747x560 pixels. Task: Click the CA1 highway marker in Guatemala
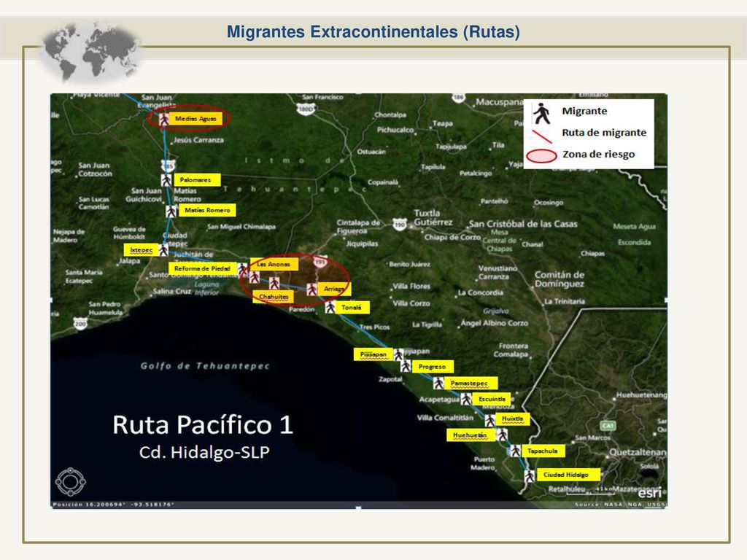click(x=608, y=425)
